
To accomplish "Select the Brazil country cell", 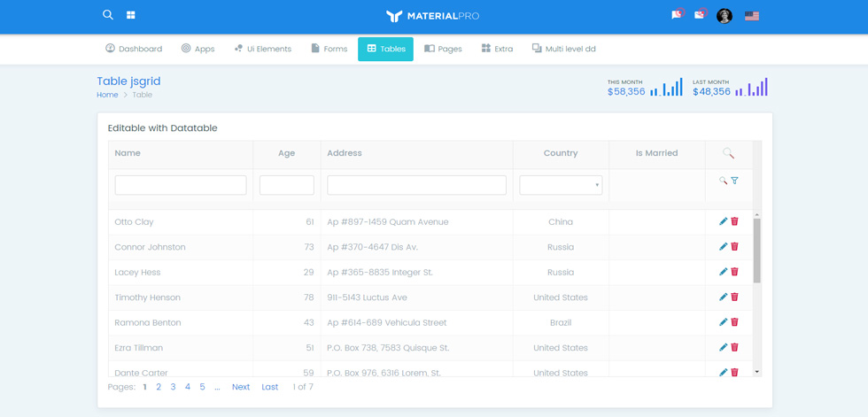I will point(561,322).
